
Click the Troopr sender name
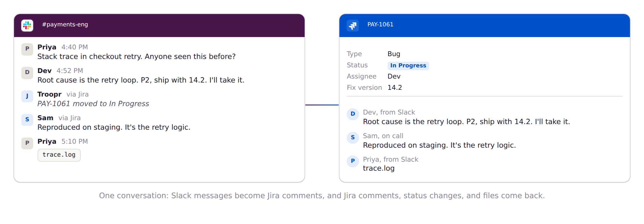[x=49, y=94]
